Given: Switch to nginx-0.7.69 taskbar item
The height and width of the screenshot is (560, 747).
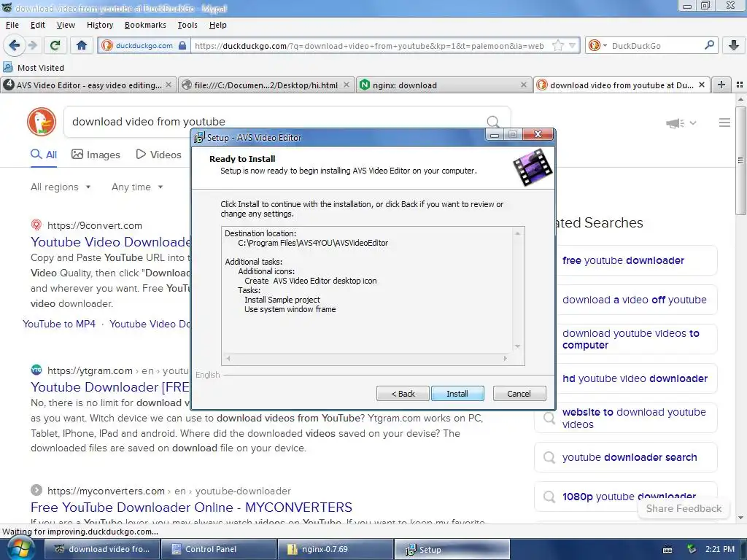Looking at the screenshot, I should pos(336,549).
